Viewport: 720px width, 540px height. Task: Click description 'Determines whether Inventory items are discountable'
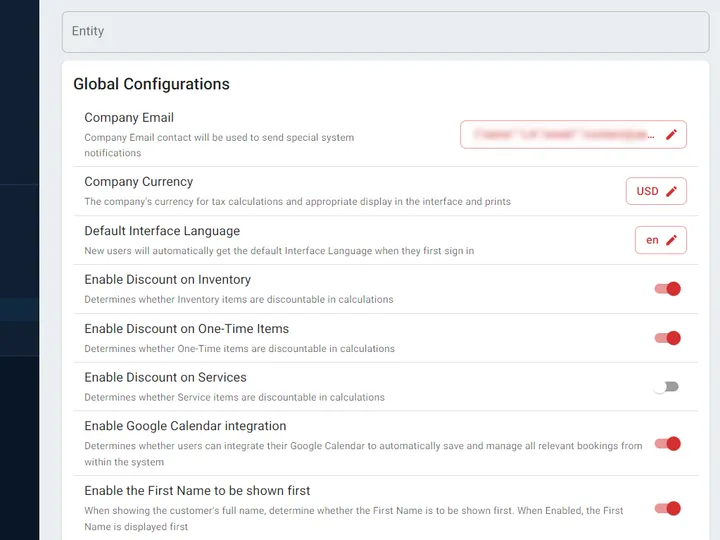[239, 299]
